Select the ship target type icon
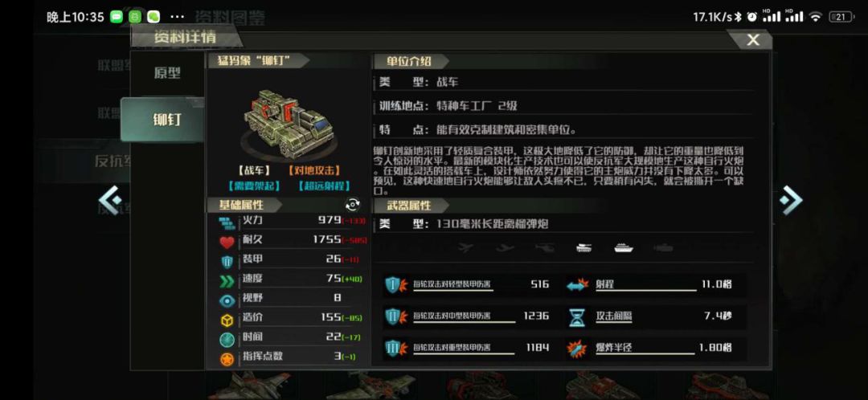 (x=624, y=248)
